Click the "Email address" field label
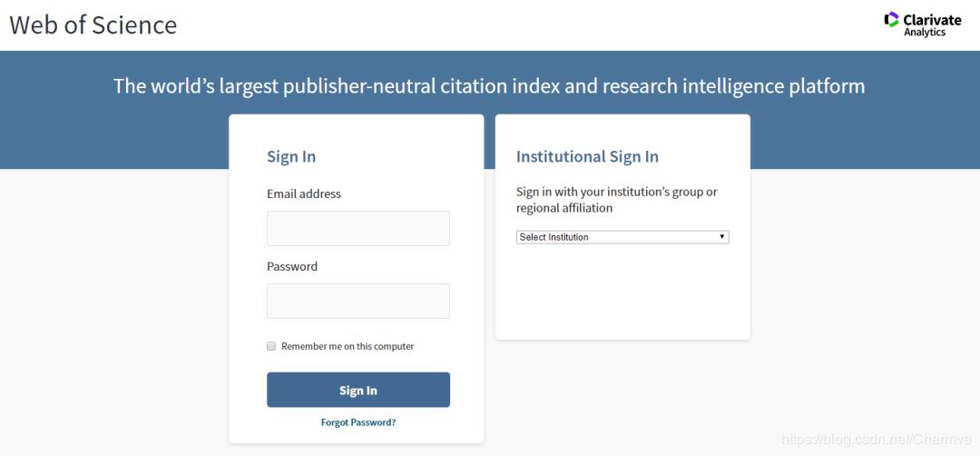The height and width of the screenshot is (456, 980). pyautogui.click(x=304, y=193)
